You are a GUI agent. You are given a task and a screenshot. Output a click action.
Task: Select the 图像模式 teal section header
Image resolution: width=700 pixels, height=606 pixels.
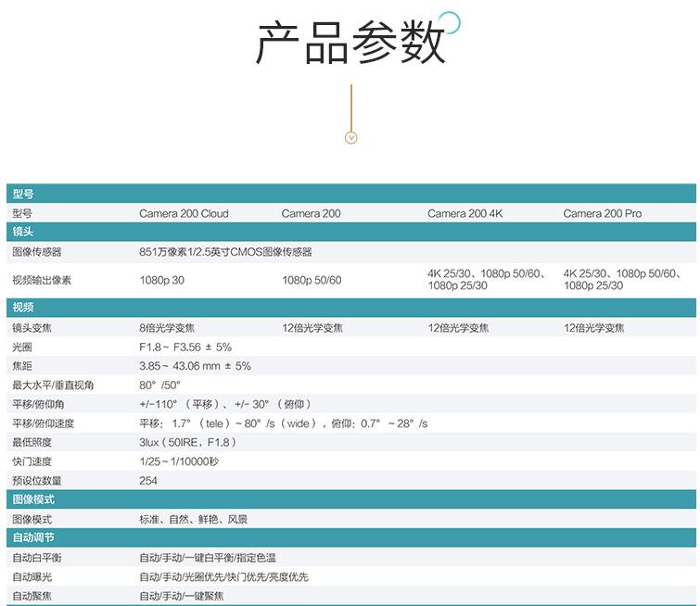tap(350, 499)
